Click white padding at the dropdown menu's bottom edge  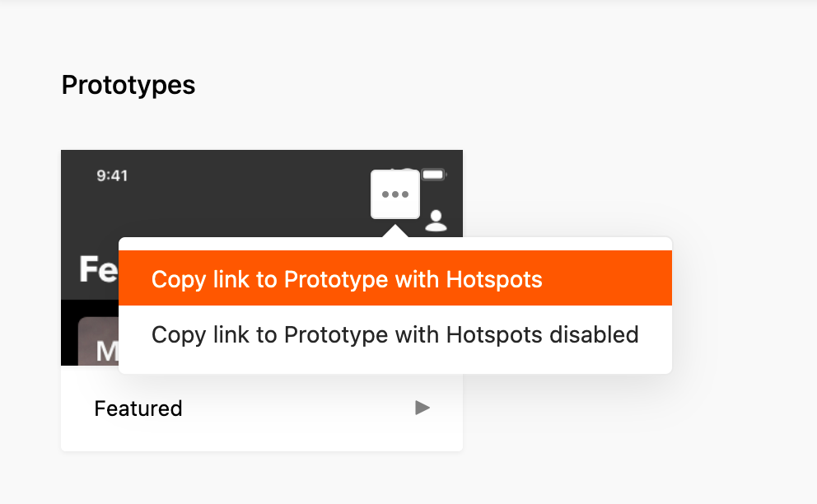[x=395, y=367]
